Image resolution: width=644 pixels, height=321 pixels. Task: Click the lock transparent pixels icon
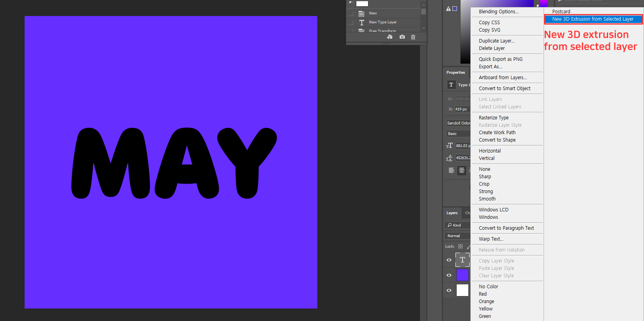point(460,247)
